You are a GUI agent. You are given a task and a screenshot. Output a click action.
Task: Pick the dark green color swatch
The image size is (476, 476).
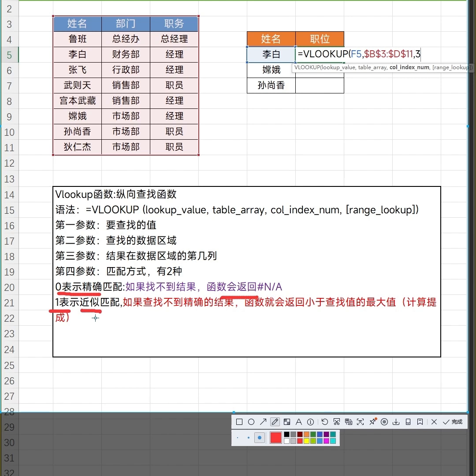click(x=313, y=435)
